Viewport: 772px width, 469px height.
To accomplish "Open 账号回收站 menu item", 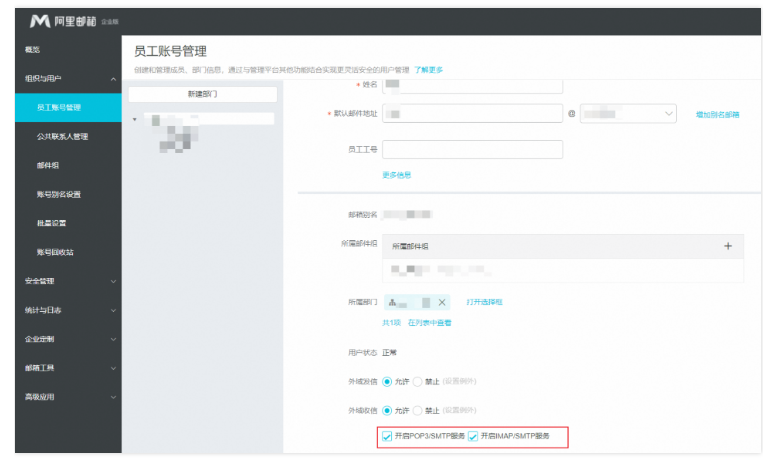I will (x=55, y=252).
